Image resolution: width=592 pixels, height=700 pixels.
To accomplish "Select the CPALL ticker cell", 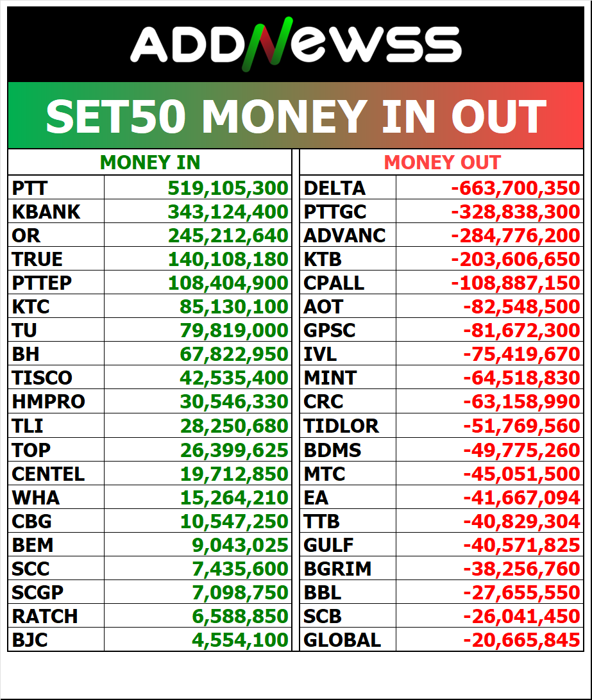I will coord(334,283).
